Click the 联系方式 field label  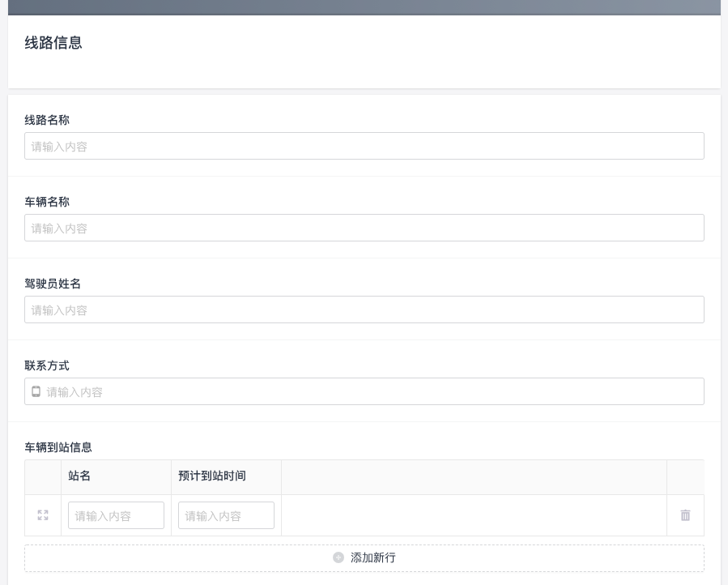tap(47, 365)
